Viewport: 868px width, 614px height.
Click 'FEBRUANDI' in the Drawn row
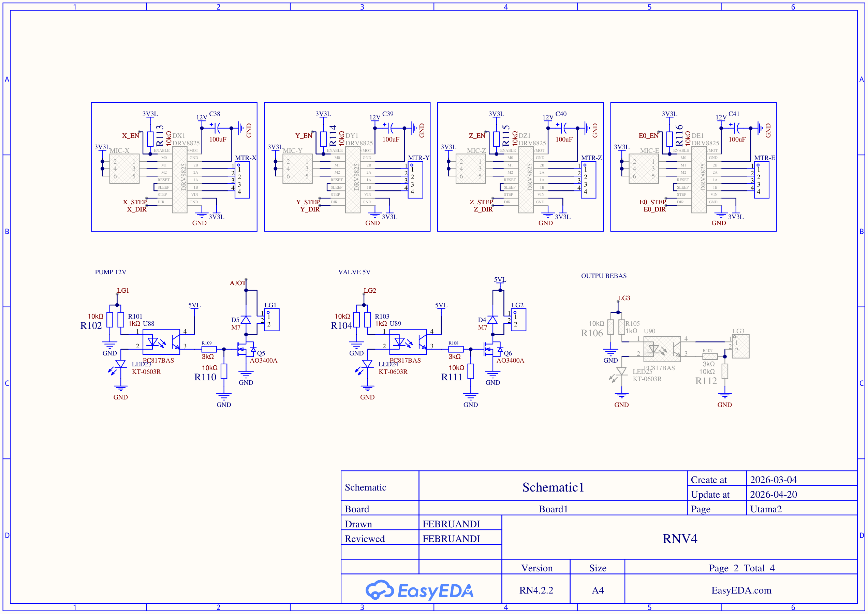[x=451, y=524]
